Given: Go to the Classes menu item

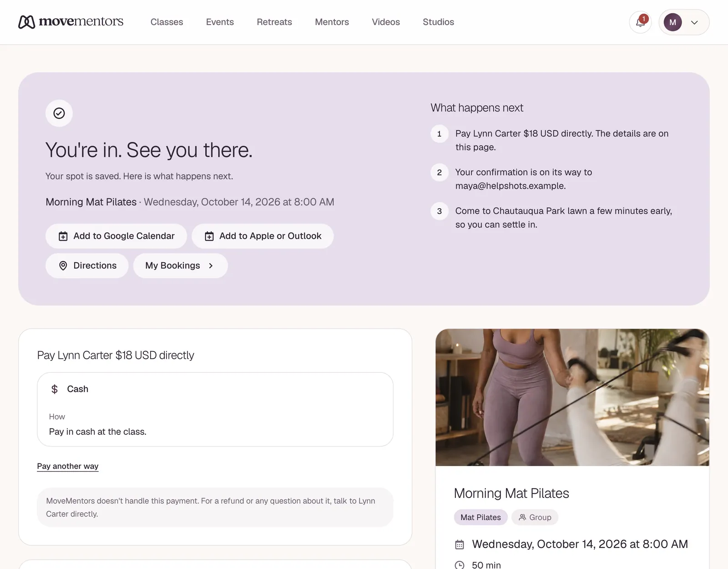Looking at the screenshot, I should [x=167, y=22].
